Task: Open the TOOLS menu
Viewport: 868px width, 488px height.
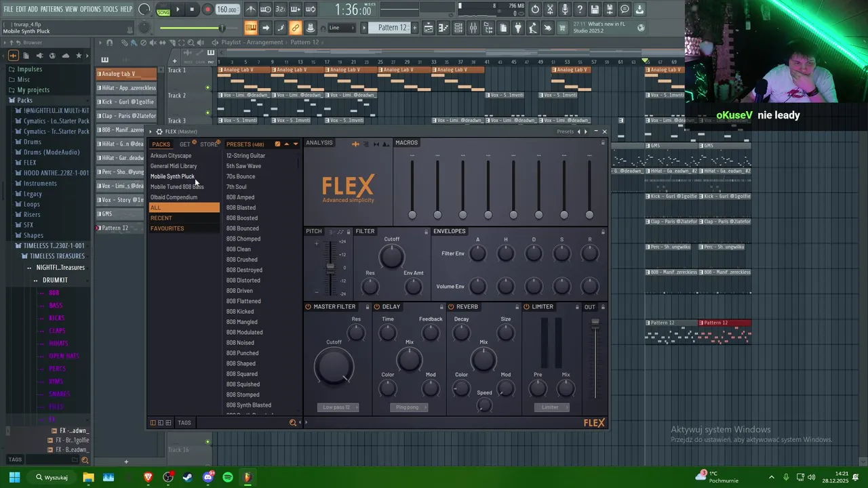Action: (110, 9)
